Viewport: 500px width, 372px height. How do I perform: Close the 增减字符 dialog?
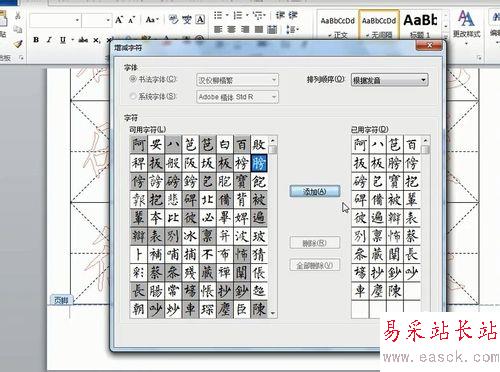(x=430, y=45)
